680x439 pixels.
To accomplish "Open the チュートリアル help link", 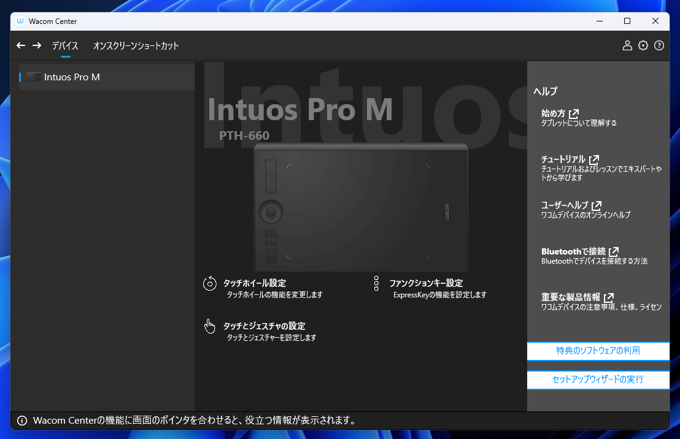I will [x=563, y=159].
